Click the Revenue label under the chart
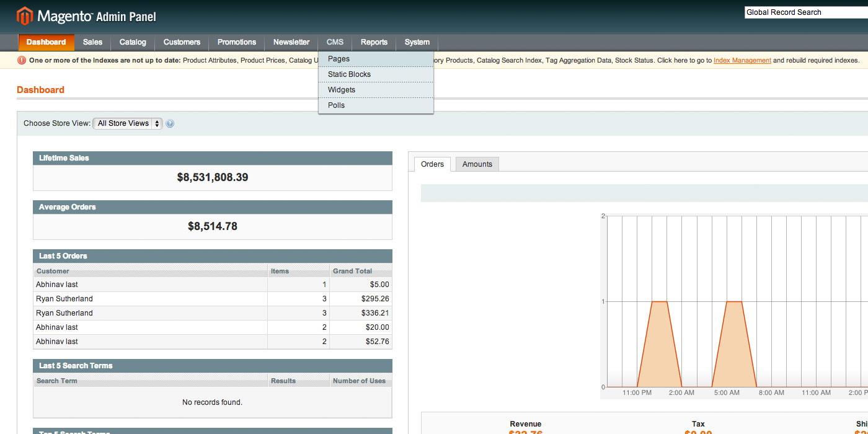The height and width of the screenshot is (434, 868). pyautogui.click(x=526, y=424)
